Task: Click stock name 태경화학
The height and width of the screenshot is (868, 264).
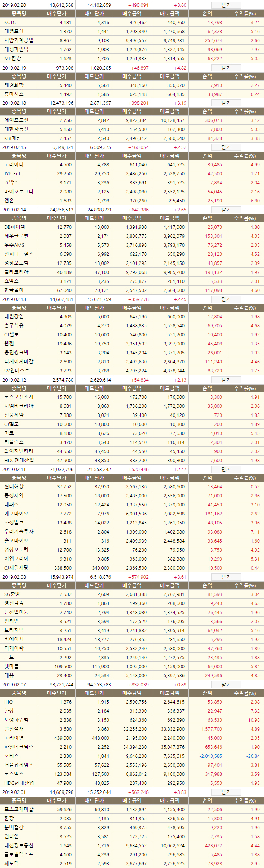Action: point(14,85)
